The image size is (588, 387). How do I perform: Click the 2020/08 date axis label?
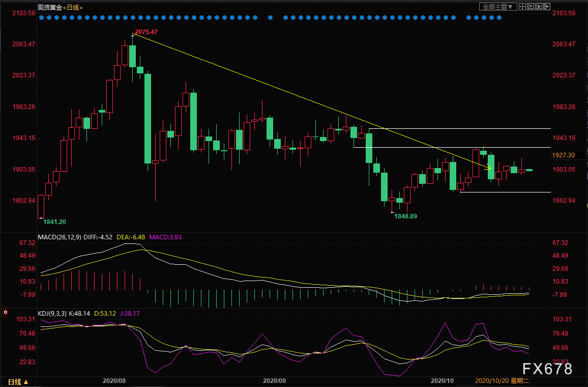click(114, 380)
